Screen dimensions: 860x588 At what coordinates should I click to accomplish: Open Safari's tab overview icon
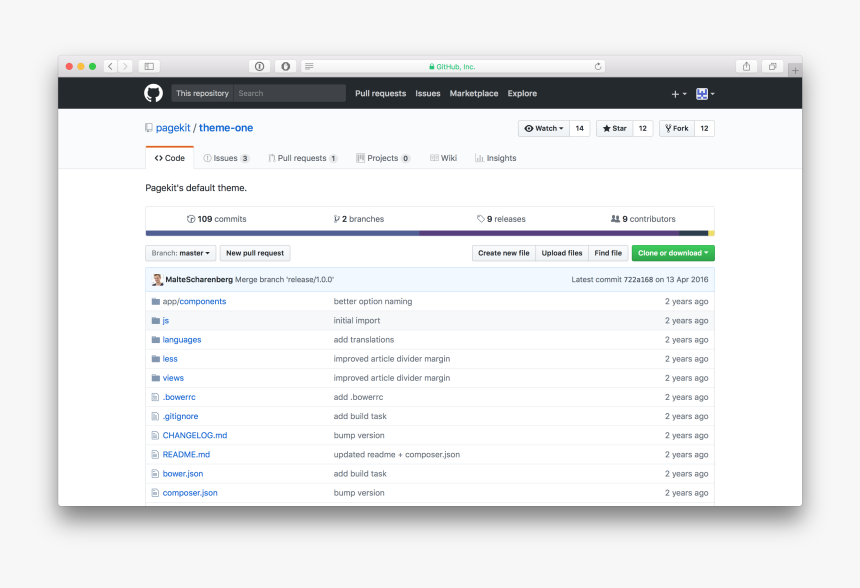coord(772,66)
